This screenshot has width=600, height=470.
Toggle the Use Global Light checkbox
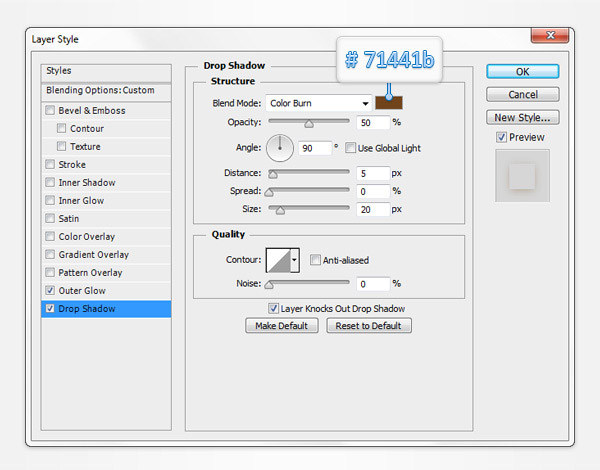coord(351,148)
